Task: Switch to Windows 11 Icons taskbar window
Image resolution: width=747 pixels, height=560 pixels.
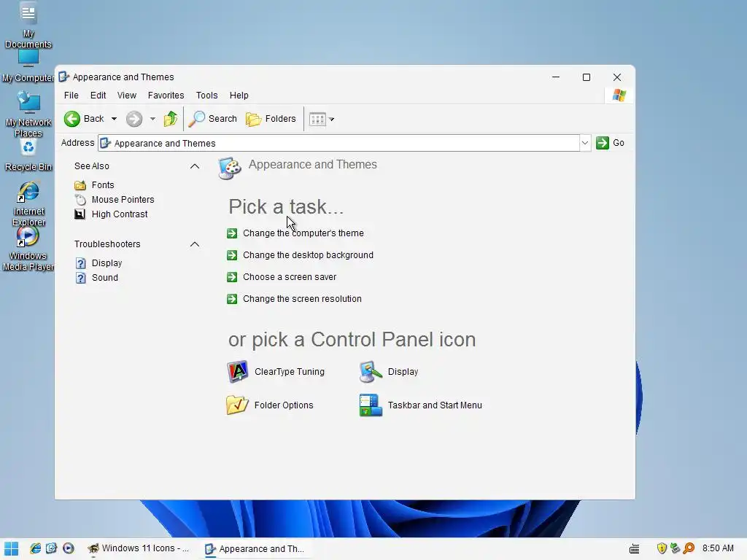Action: click(x=138, y=548)
